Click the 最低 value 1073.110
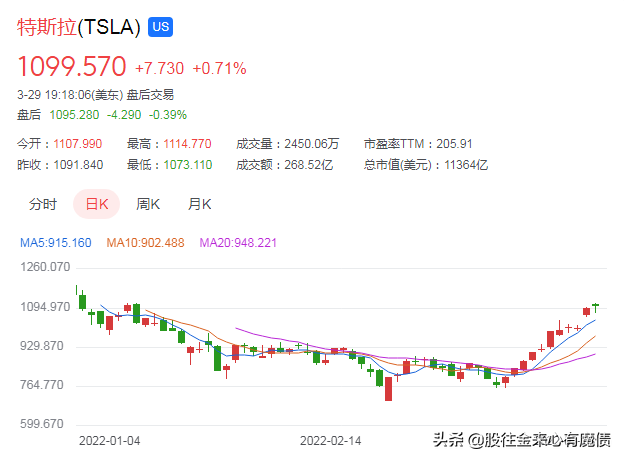The height and width of the screenshot is (461, 624). pyautogui.click(x=188, y=165)
